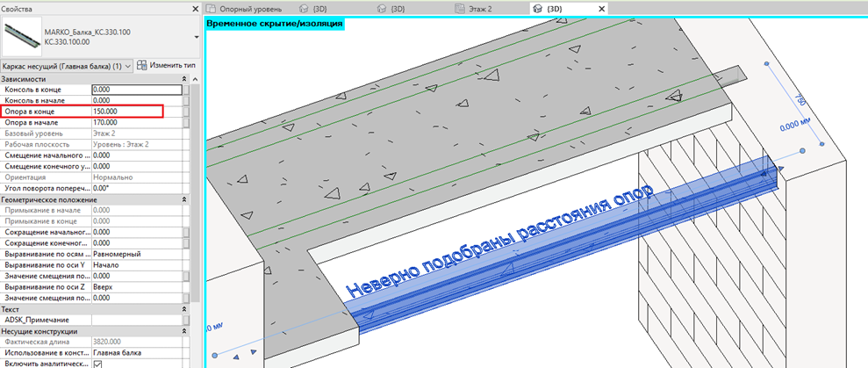Click associate button for Опора в конце

[187, 112]
